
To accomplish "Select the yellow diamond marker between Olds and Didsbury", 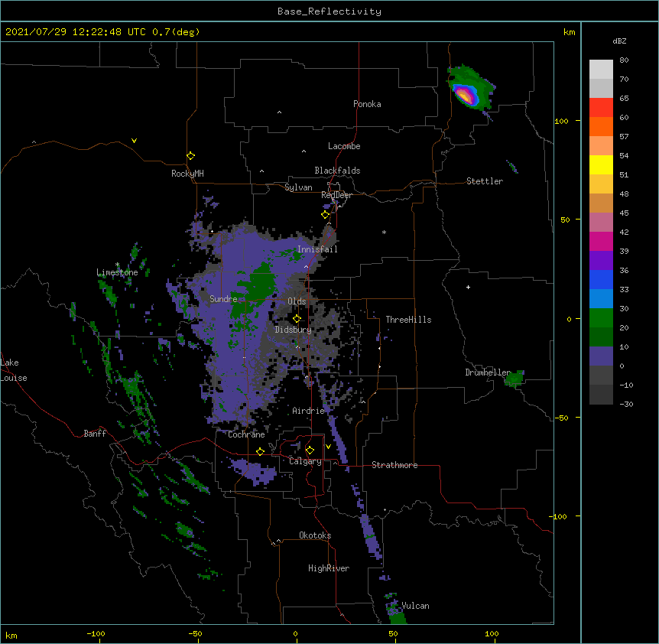I will click(x=297, y=319).
